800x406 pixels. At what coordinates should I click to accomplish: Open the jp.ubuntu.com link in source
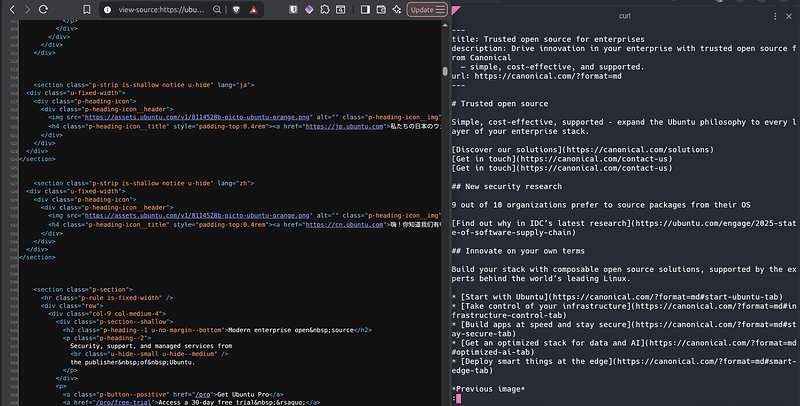tap(344, 126)
